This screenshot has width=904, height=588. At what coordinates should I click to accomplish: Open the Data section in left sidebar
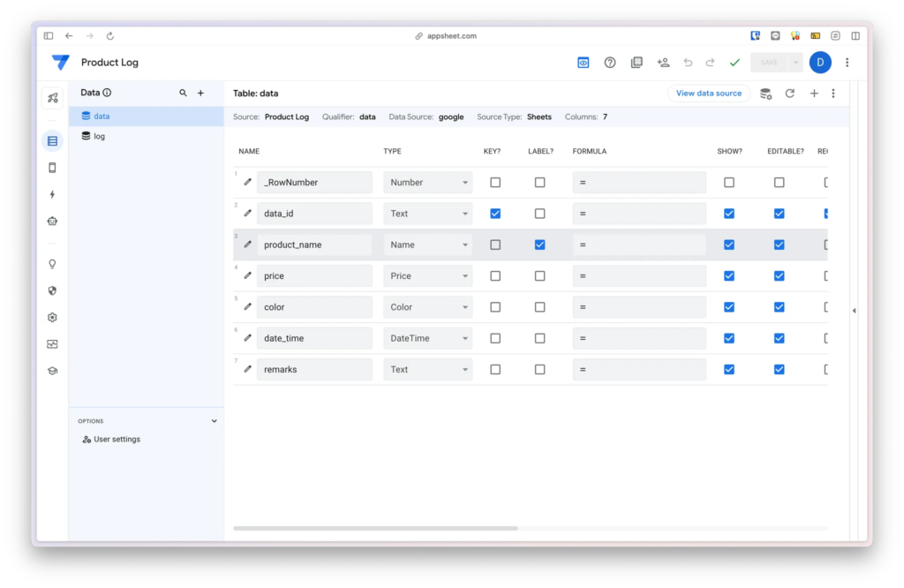point(52,140)
